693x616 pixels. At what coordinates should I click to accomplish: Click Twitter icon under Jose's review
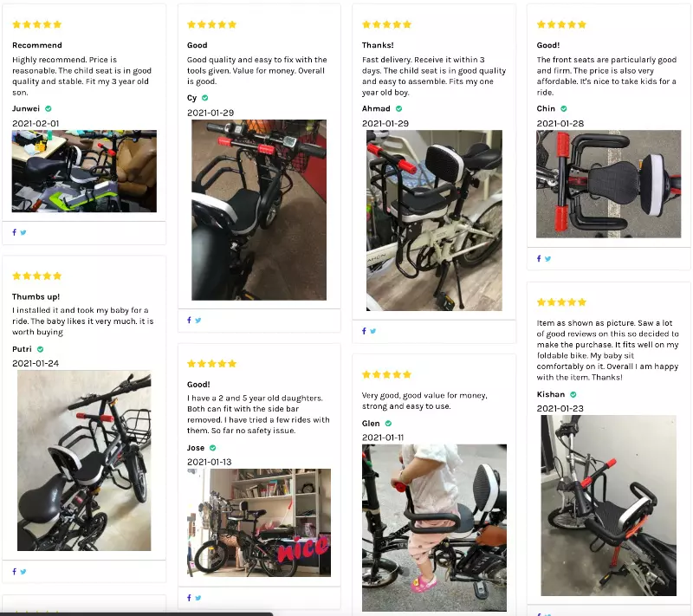point(198,598)
